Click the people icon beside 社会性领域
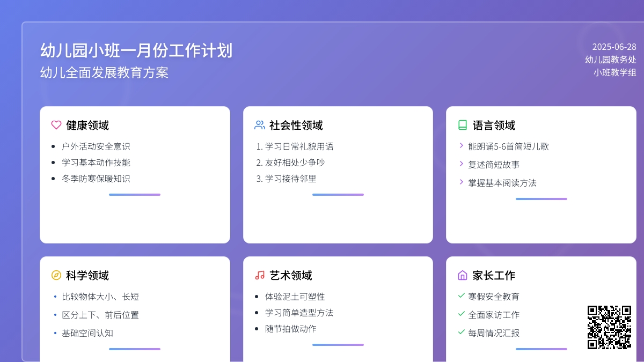This screenshot has height=362, width=644. coord(260,125)
